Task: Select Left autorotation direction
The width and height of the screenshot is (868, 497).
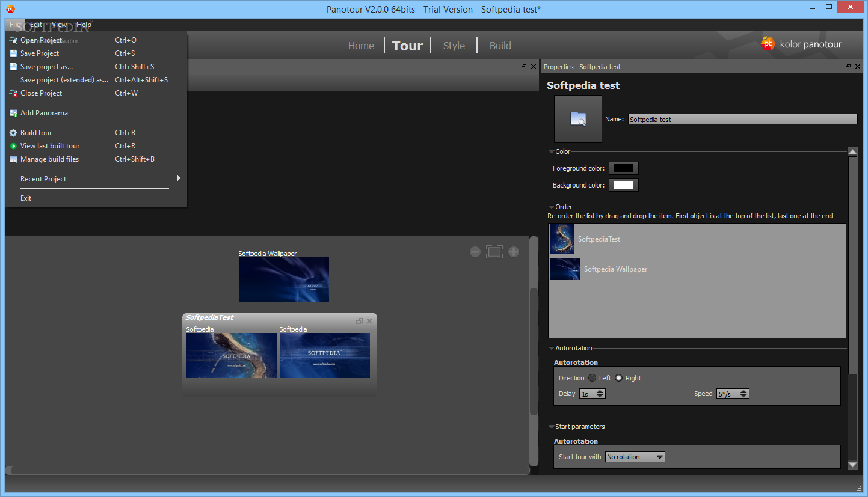Action: [593, 378]
